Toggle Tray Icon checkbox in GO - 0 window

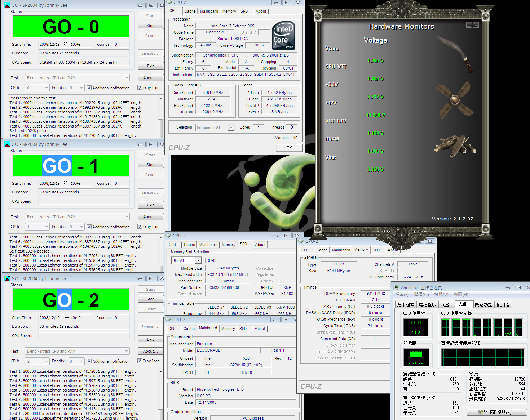pyautogui.click(x=140, y=88)
